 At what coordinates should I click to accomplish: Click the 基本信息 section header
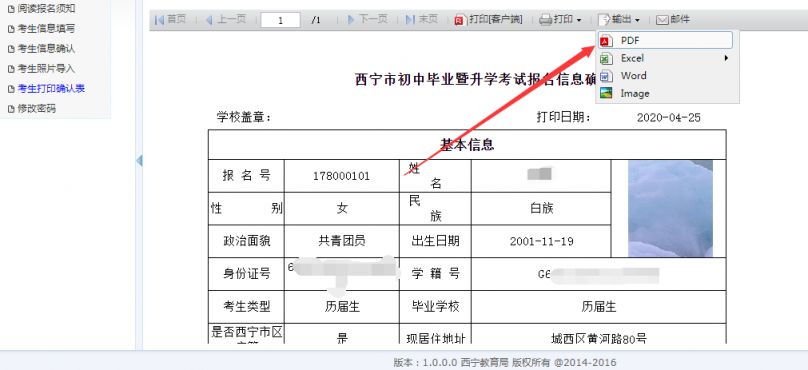467,145
